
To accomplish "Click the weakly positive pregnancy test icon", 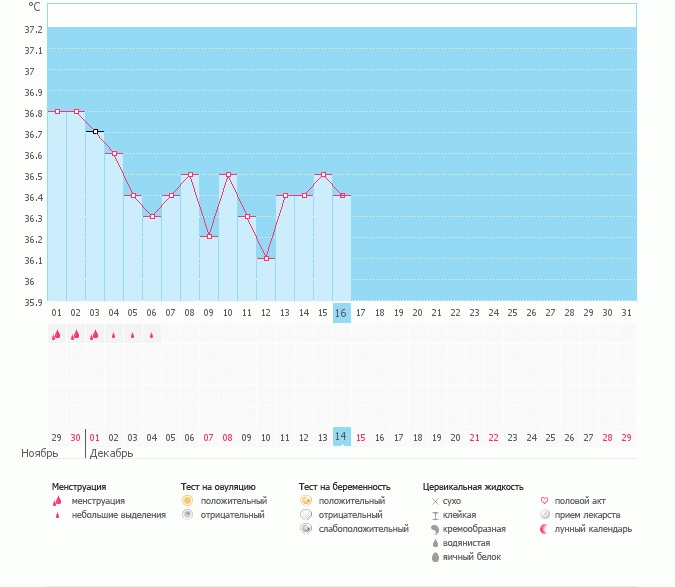I will (x=306, y=529).
